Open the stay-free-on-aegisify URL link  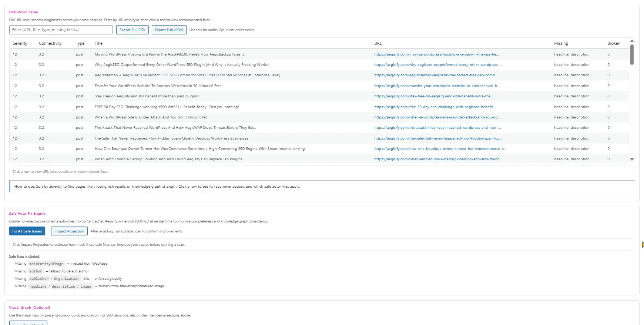pyautogui.click(x=434, y=96)
